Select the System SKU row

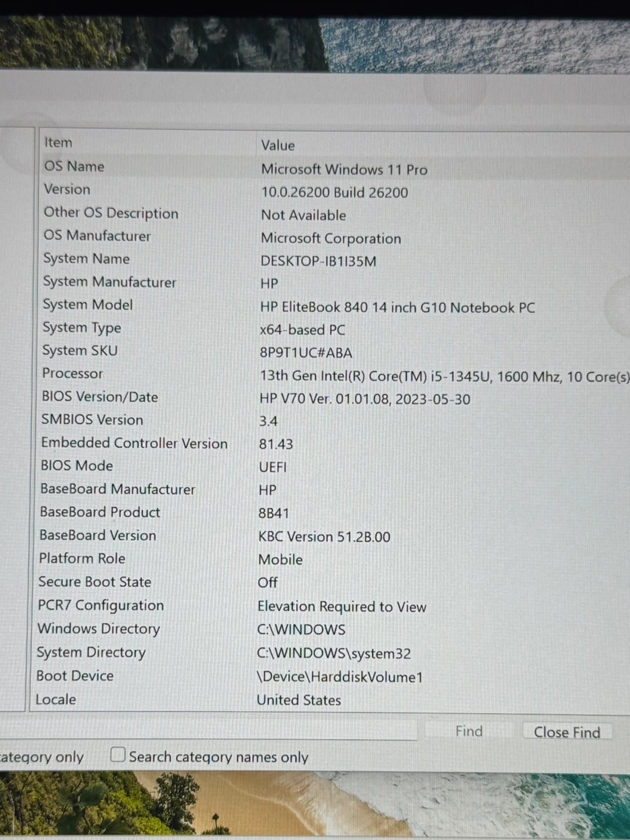point(80,351)
